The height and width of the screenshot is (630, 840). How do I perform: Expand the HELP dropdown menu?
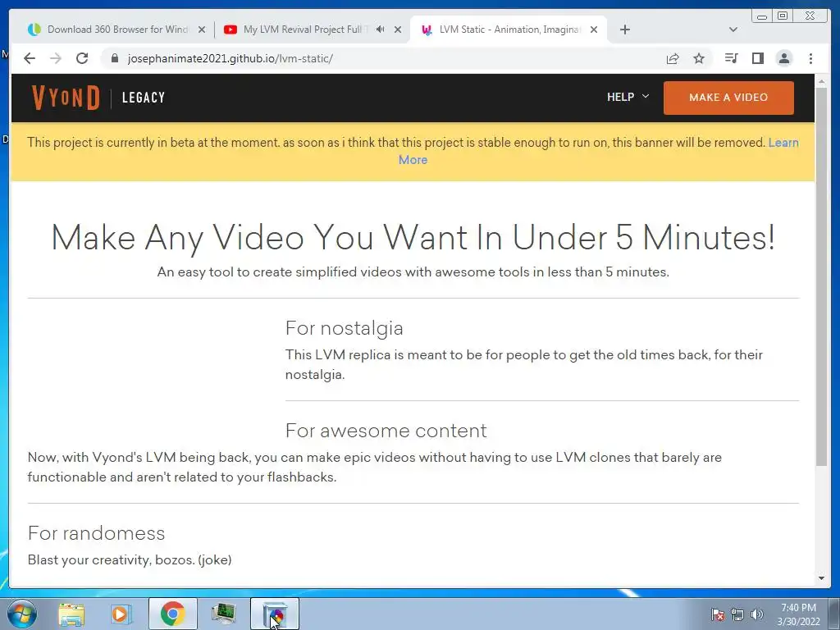point(628,97)
